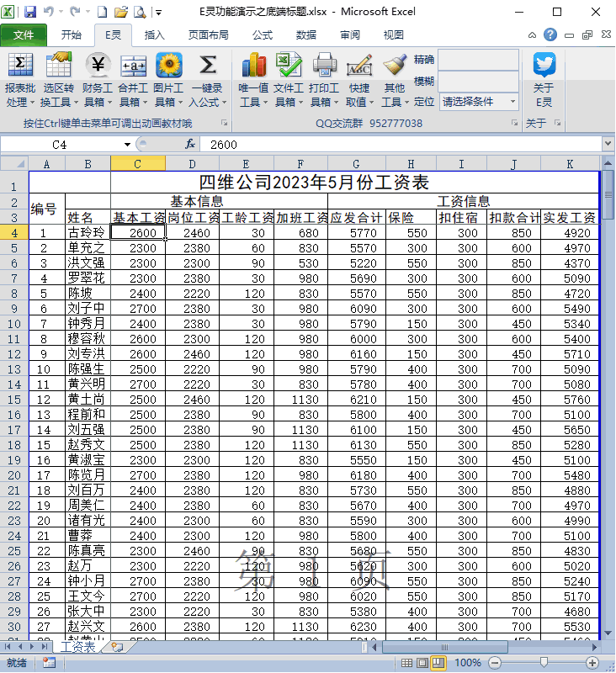The height and width of the screenshot is (673, 616).
Task: Click the Open folder icon
Action: click(121, 12)
